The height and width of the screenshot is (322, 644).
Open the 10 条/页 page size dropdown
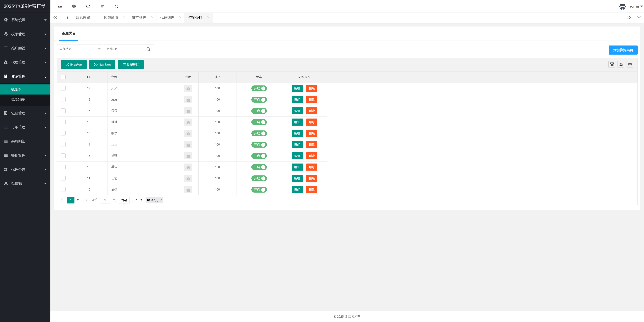point(154,200)
